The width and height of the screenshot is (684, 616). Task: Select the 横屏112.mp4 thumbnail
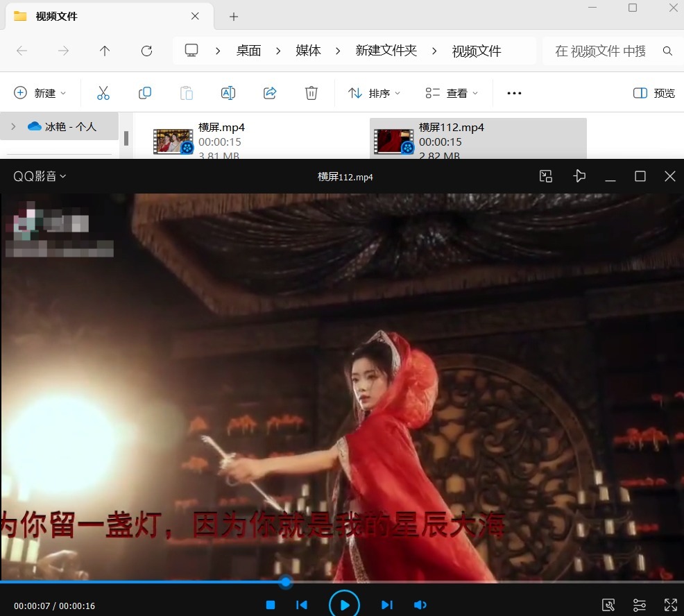tap(394, 142)
